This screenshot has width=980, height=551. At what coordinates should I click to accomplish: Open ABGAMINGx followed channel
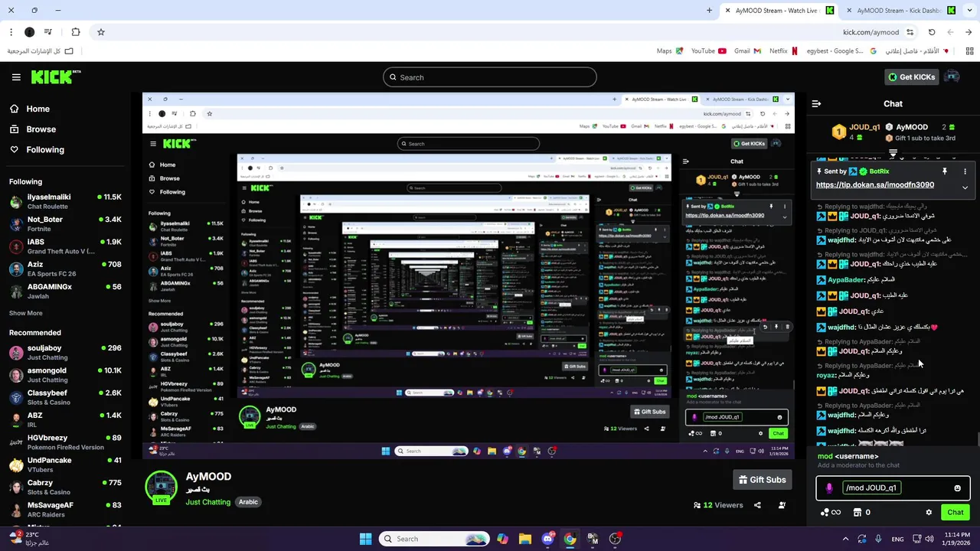click(65, 292)
